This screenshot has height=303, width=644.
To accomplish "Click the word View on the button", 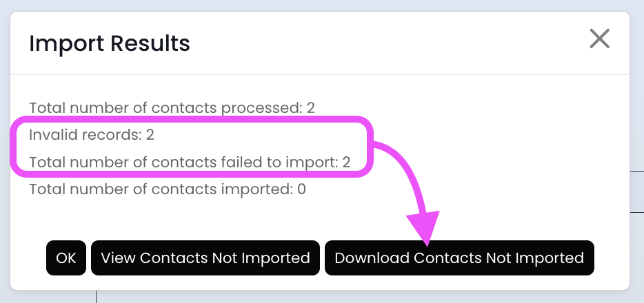I will [x=119, y=258].
